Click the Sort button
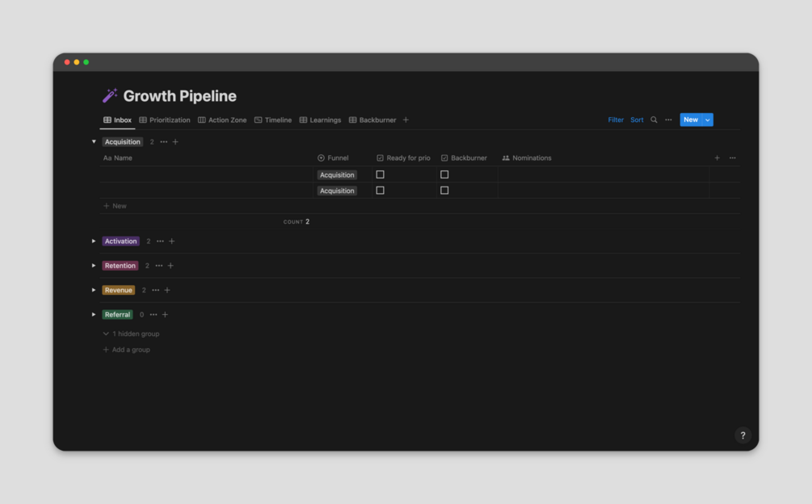This screenshot has height=504, width=812. (x=637, y=120)
